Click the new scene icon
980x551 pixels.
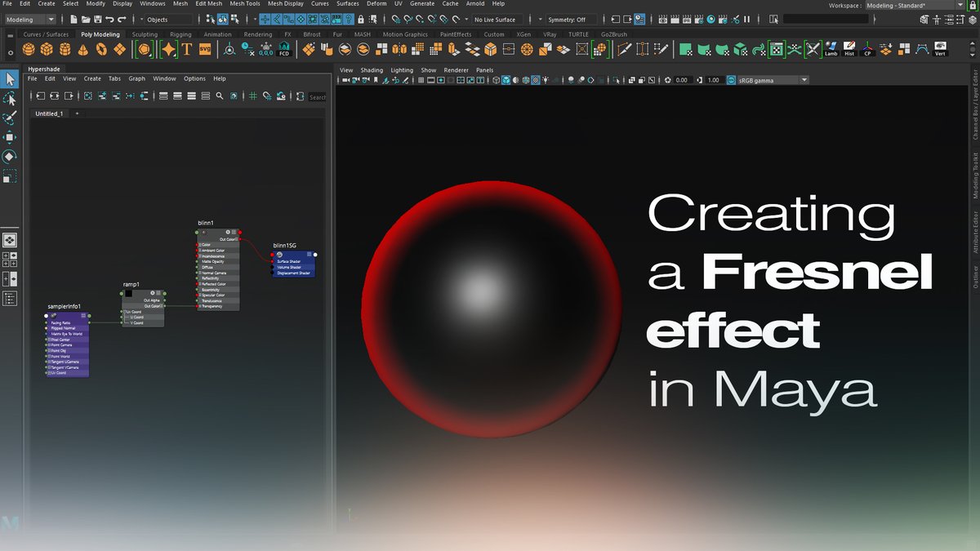74,19
